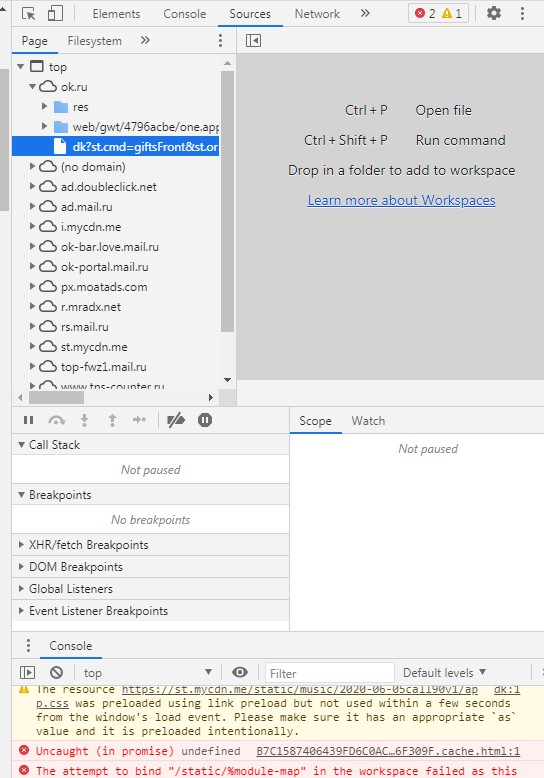Switch to the Network tab
Image resolution: width=544 pixels, height=778 pixels.
click(317, 14)
